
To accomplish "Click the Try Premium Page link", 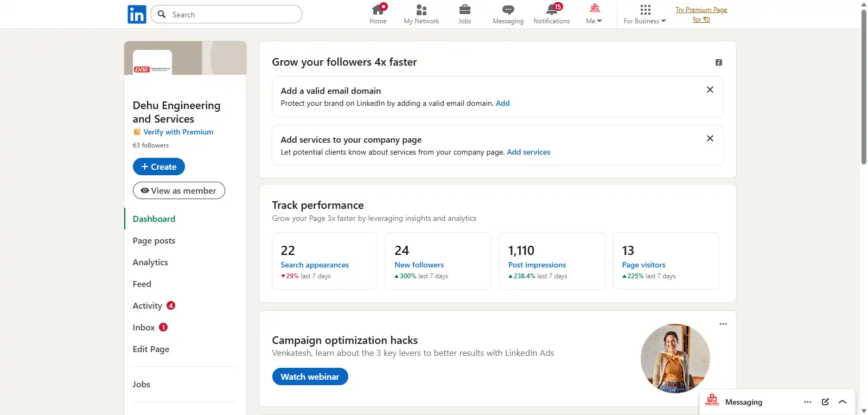I will (701, 15).
